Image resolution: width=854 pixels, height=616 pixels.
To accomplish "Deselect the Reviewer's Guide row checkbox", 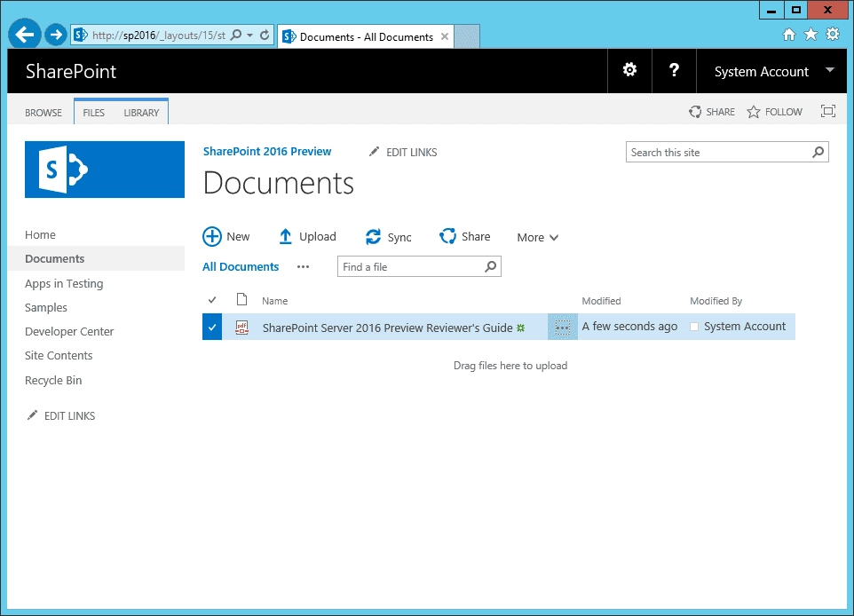I will tap(212, 327).
